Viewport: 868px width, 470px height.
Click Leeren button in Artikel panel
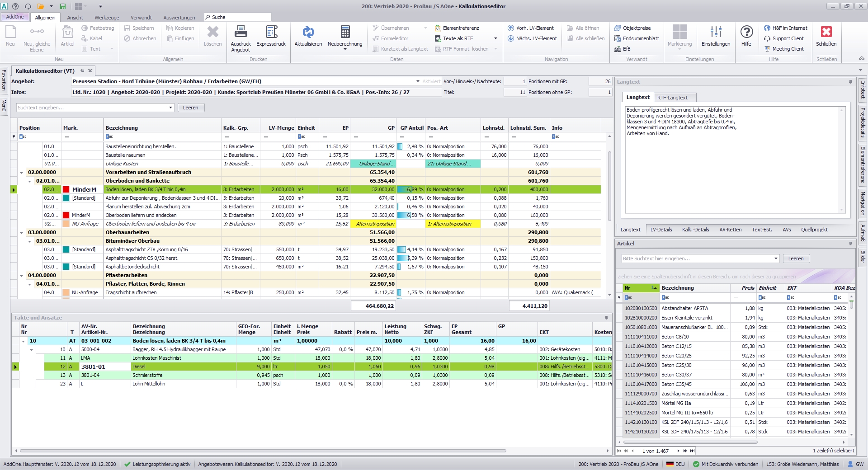[796, 258]
